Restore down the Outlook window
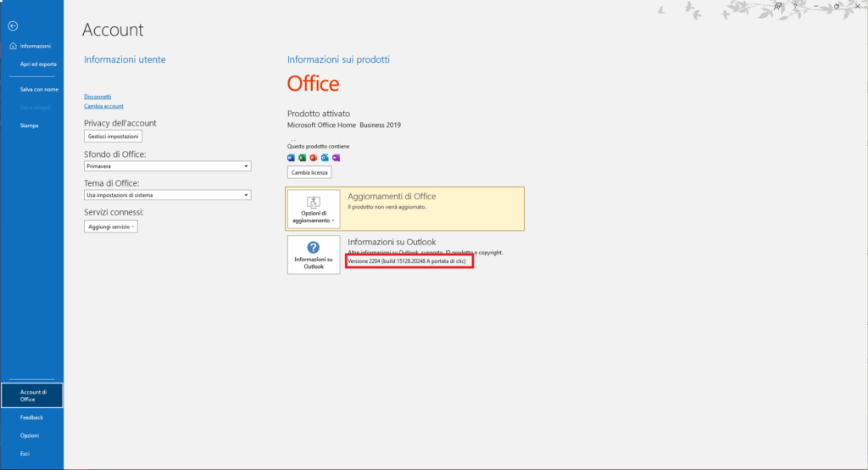This screenshot has height=470, width=868. tap(837, 6)
